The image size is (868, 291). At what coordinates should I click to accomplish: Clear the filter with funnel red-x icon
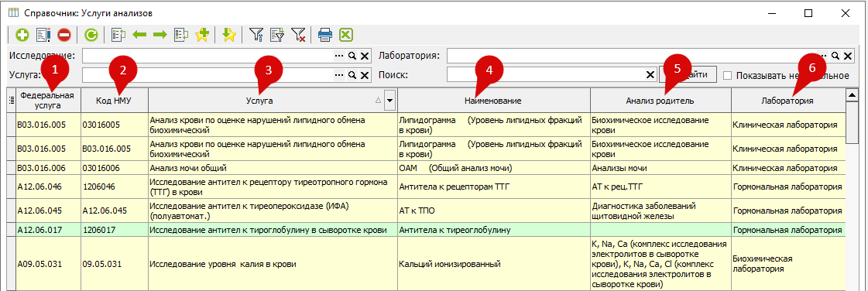point(298,36)
